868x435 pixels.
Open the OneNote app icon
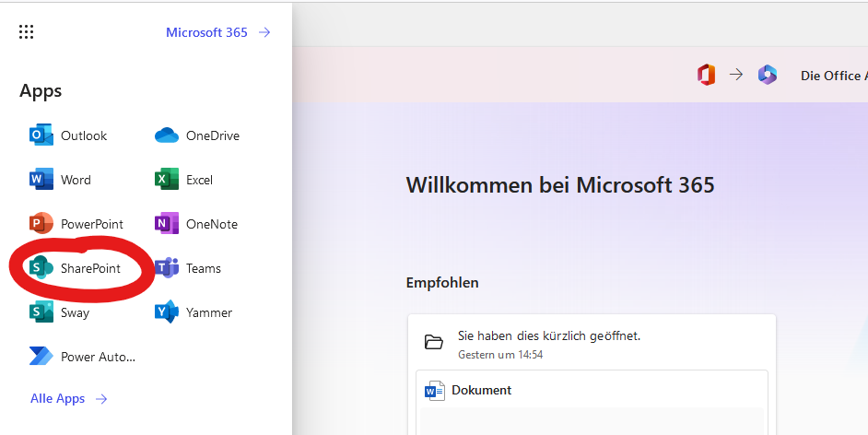(x=167, y=224)
